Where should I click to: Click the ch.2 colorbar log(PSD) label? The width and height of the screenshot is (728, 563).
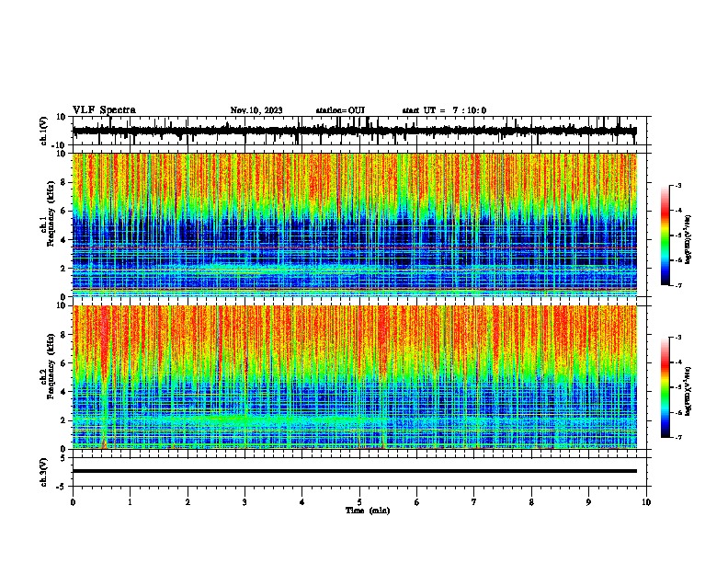(x=688, y=392)
